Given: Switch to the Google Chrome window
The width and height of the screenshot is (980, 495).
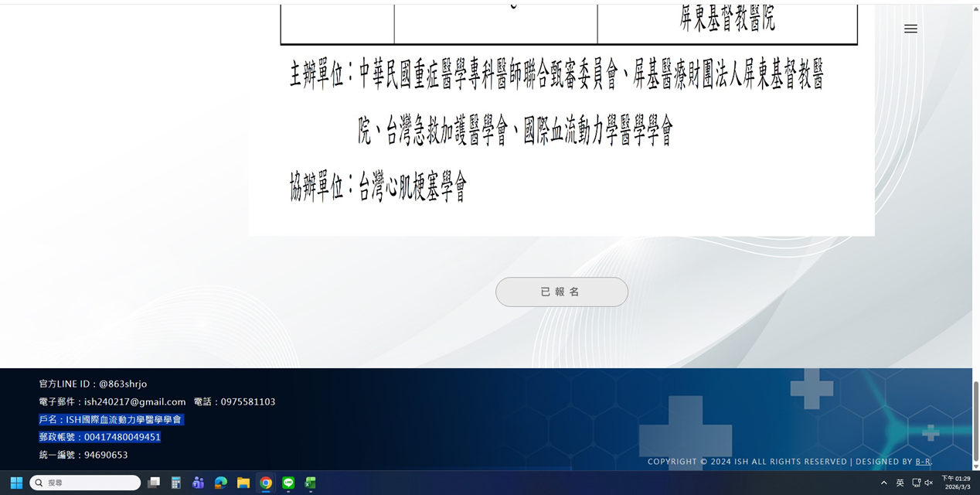Looking at the screenshot, I should pos(266,483).
